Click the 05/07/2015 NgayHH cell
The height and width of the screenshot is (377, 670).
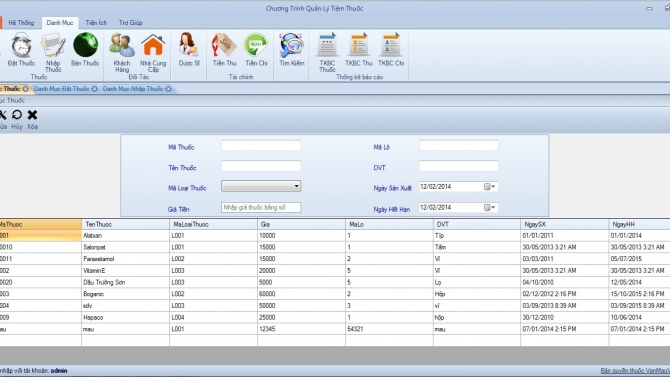640,259
